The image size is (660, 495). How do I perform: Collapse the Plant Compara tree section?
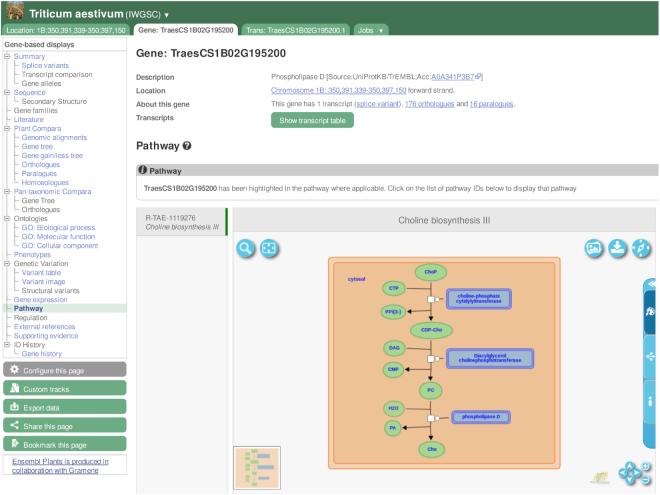click(6, 129)
